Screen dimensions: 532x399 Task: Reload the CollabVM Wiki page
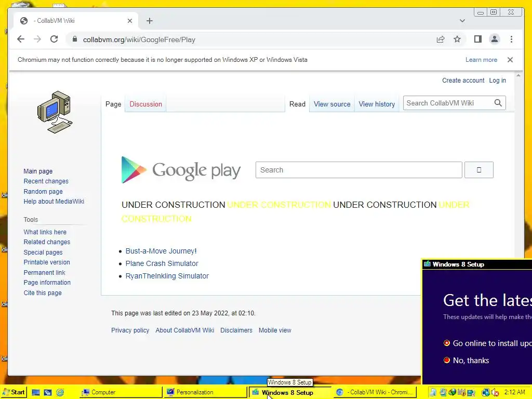pyautogui.click(x=54, y=39)
